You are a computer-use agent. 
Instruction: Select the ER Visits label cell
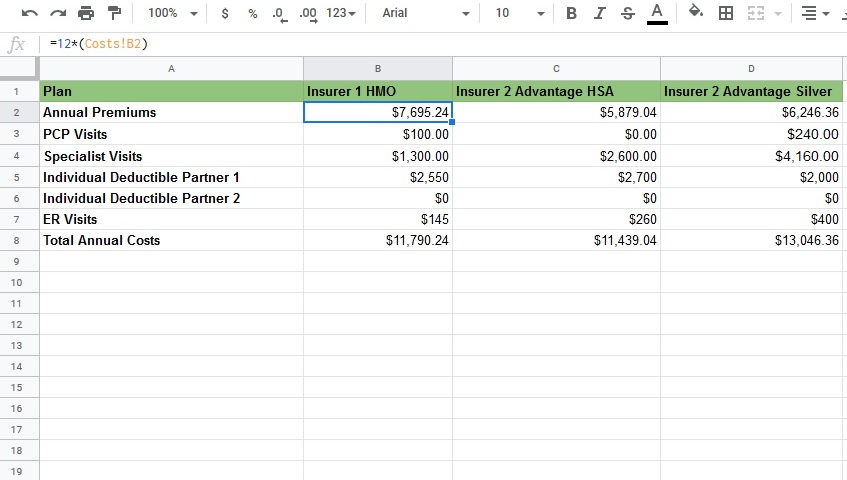[171, 219]
